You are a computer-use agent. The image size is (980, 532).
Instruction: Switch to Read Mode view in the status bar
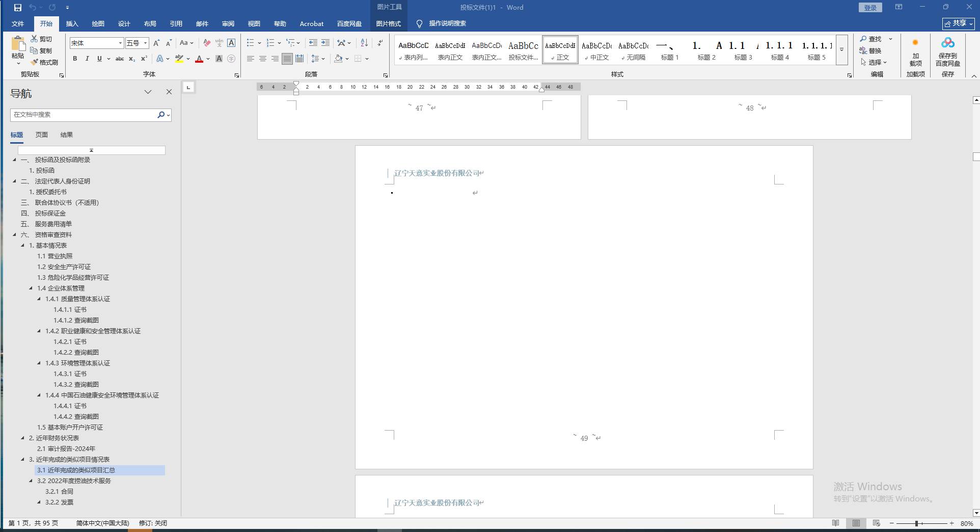point(836,523)
